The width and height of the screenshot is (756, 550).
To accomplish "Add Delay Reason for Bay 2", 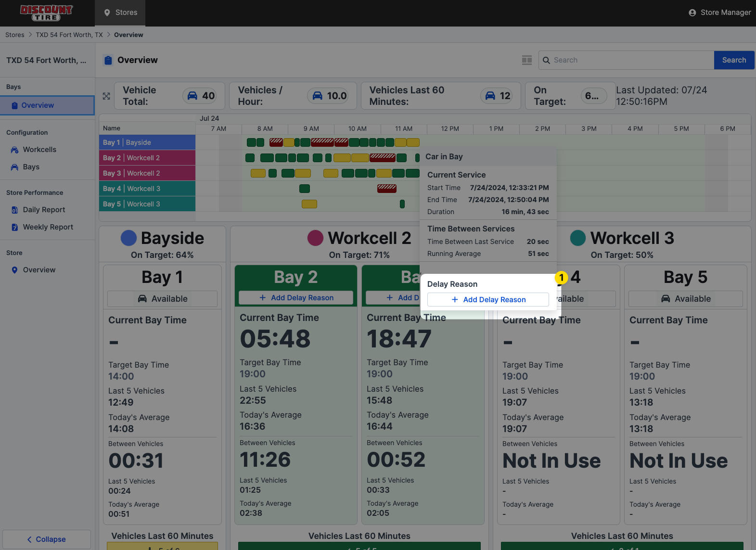I will (296, 298).
